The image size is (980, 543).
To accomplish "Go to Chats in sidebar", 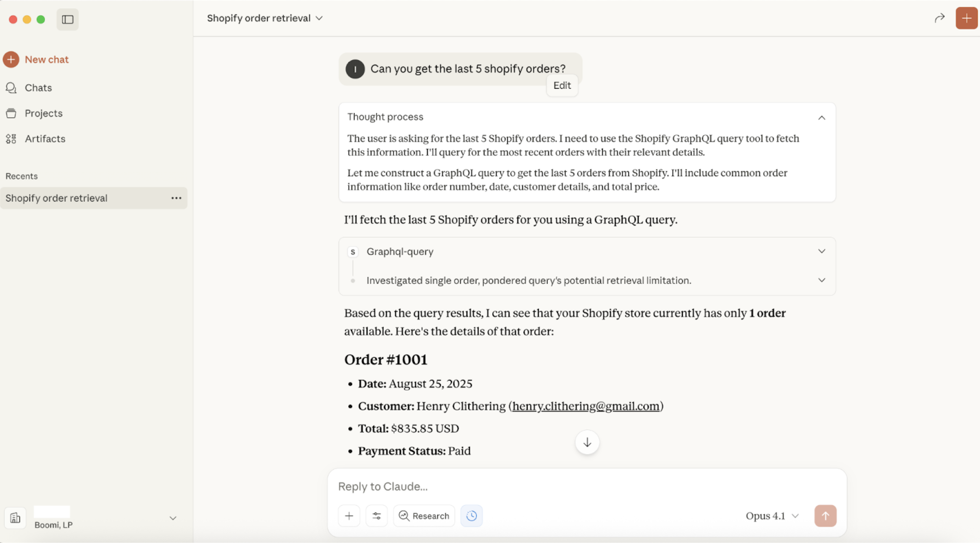I will pos(38,88).
